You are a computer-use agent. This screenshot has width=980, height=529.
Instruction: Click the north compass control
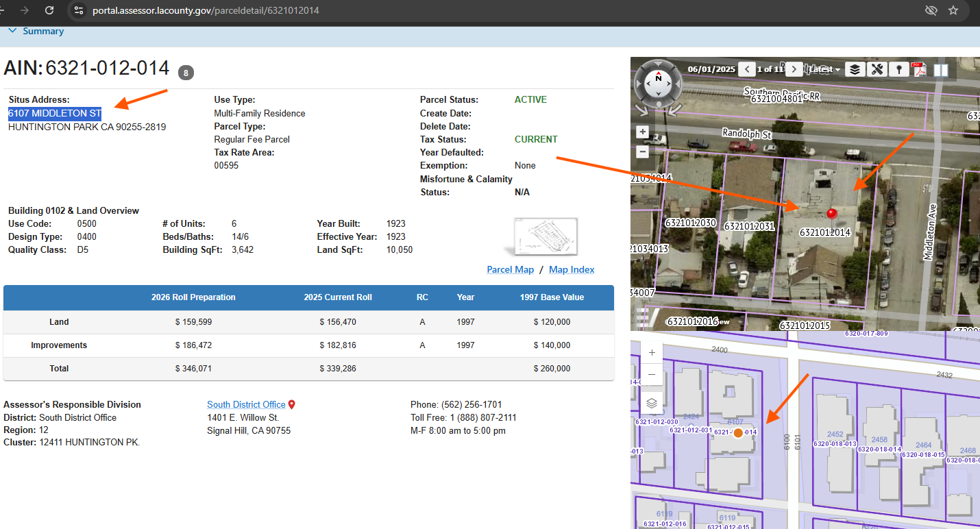tap(659, 78)
